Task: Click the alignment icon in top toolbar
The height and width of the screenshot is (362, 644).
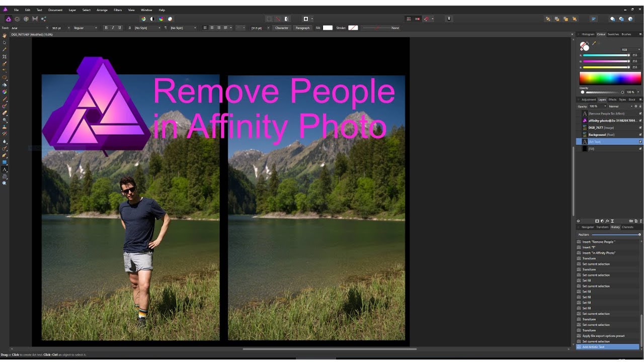Action: (x=594, y=19)
